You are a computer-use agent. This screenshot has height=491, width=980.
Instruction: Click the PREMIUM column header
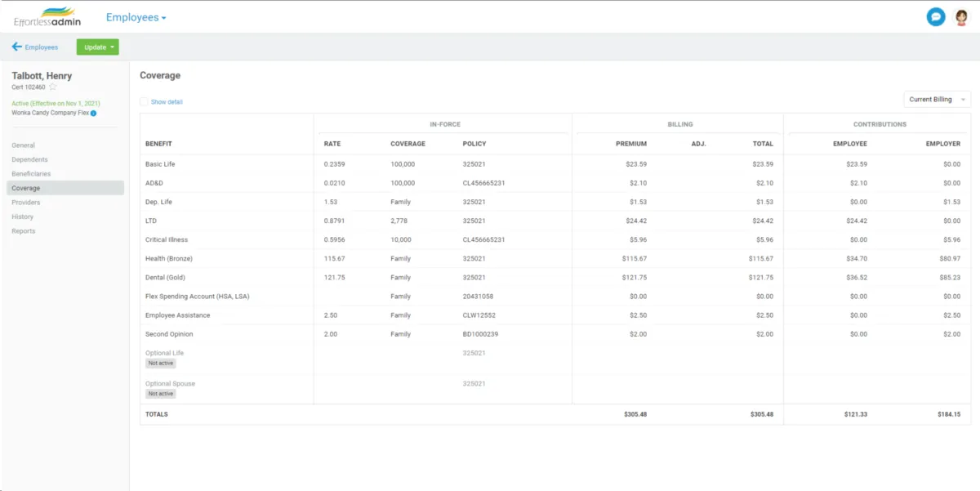[631, 144]
